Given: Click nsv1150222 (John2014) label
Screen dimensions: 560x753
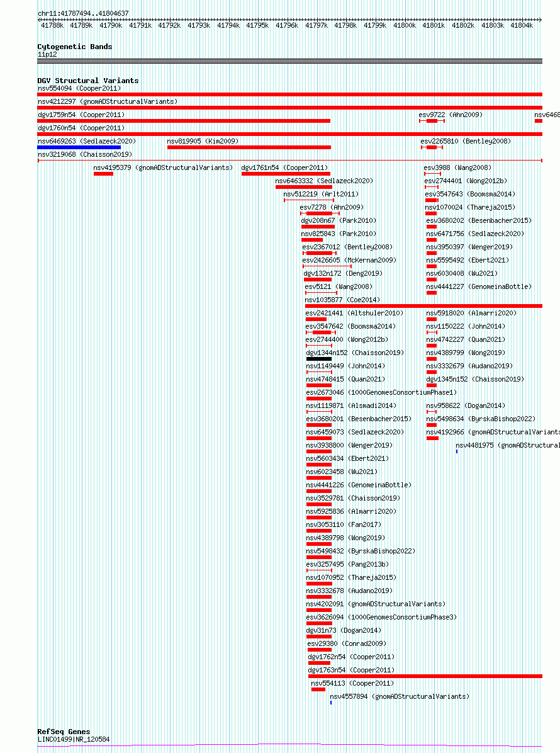Looking at the screenshot, I should tap(466, 326).
